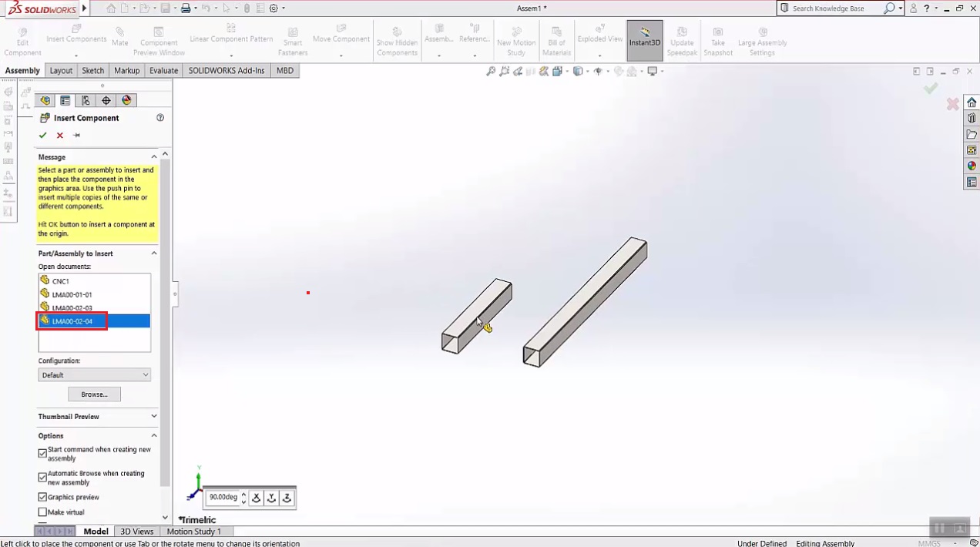Increase the 90.00deg rotation angle stepper
Image resolution: width=980 pixels, height=547 pixels.
tap(243, 494)
